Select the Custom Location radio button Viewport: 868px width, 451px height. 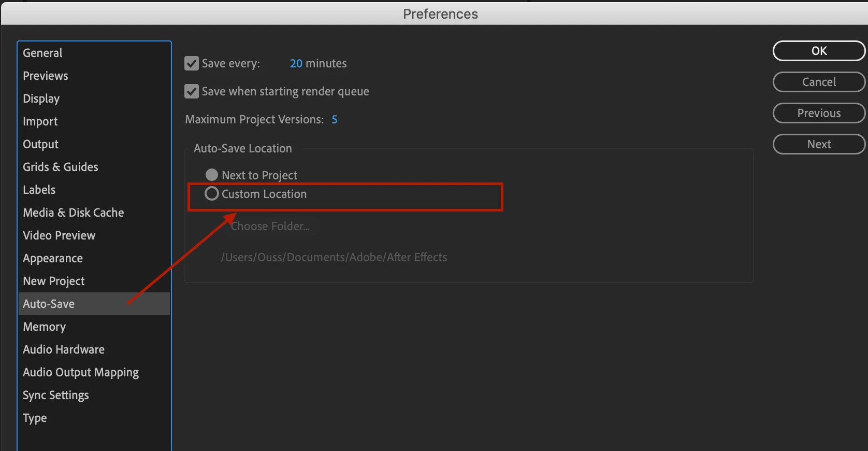coord(211,193)
